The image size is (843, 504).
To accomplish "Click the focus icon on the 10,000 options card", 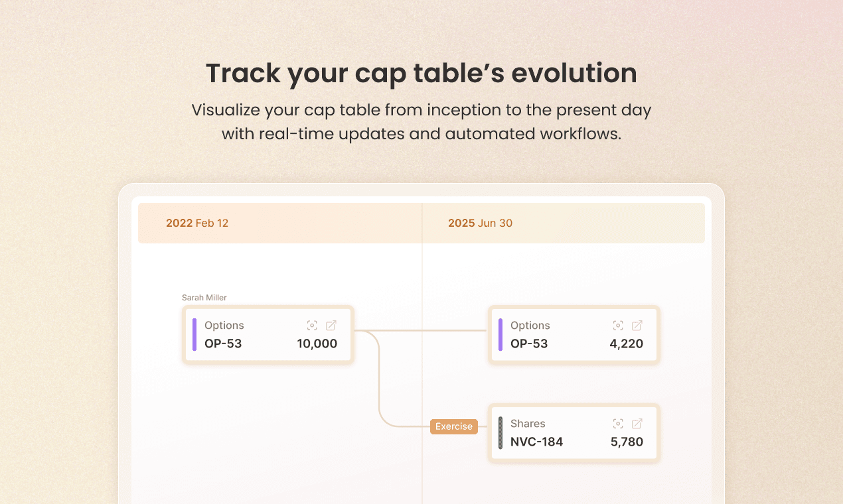I will point(312,326).
